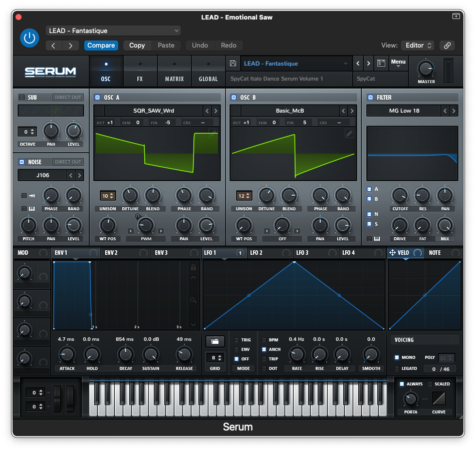The image size is (476, 451).
Task: Click the expand window icon in title bar
Action: (456, 16)
